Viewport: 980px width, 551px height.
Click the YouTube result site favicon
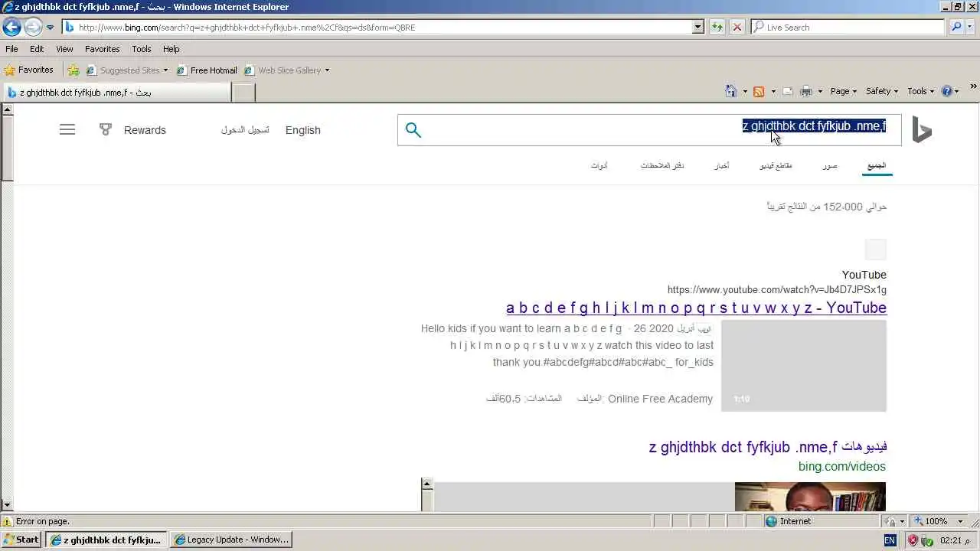(x=876, y=249)
